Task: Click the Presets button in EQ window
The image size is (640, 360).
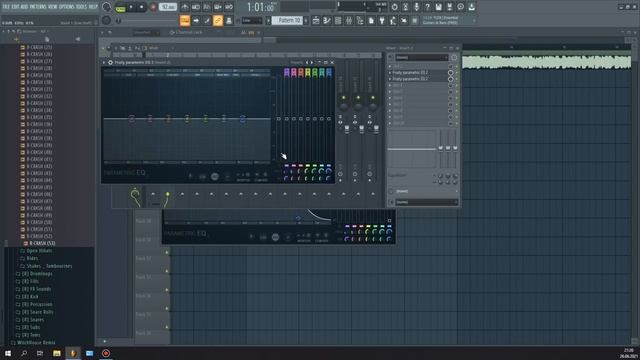Action: [297, 62]
